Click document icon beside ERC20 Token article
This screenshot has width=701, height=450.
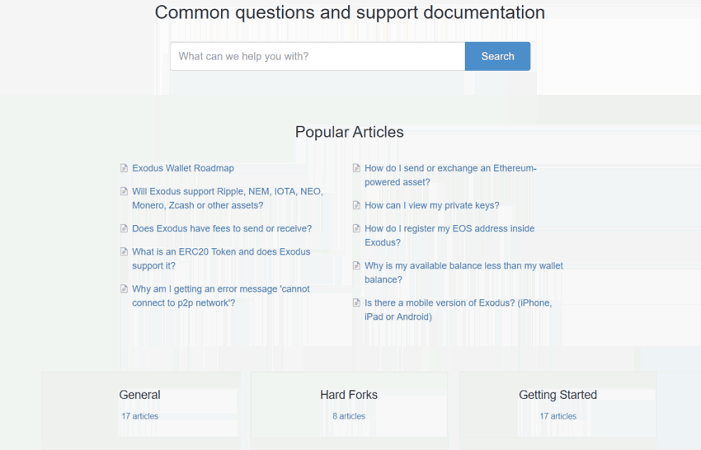click(124, 252)
